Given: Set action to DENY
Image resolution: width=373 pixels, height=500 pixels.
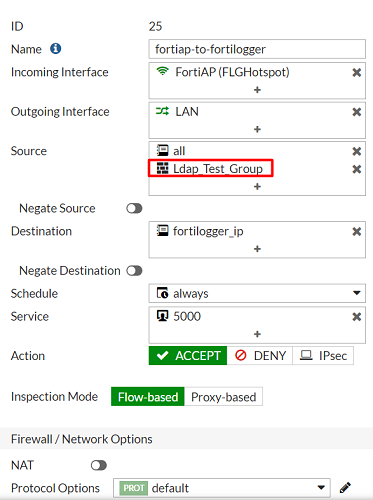Looking at the screenshot, I should (x=260, y=356).
